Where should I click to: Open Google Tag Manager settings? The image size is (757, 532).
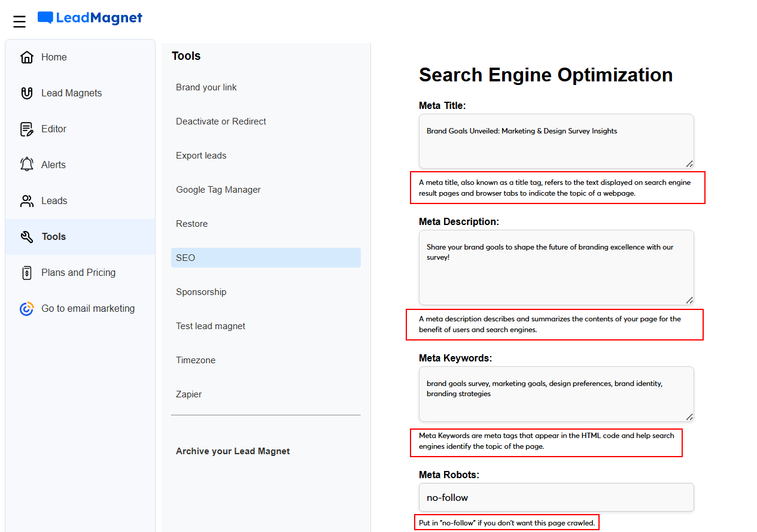tap(218, 189)
